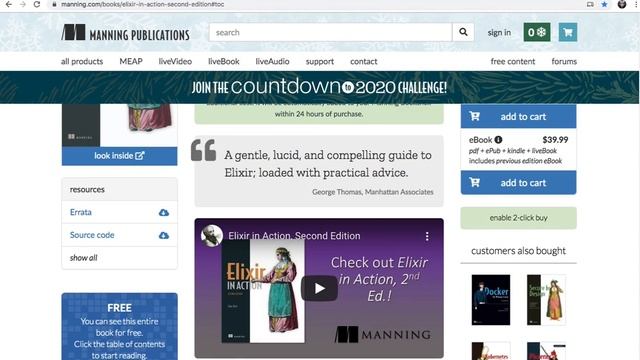Open the sign in link
640x360 pixels.
pos(499,32)
